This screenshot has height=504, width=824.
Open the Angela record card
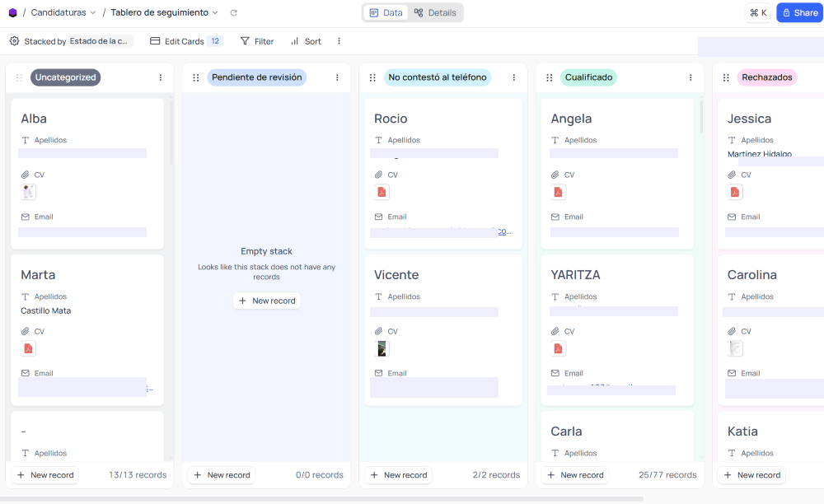coord(617,174)
